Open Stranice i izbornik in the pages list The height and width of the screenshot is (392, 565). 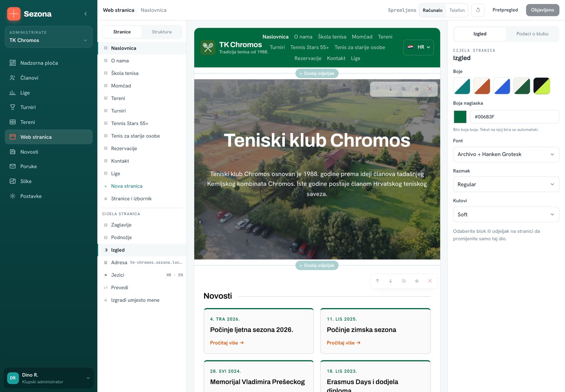coord(142,199)
